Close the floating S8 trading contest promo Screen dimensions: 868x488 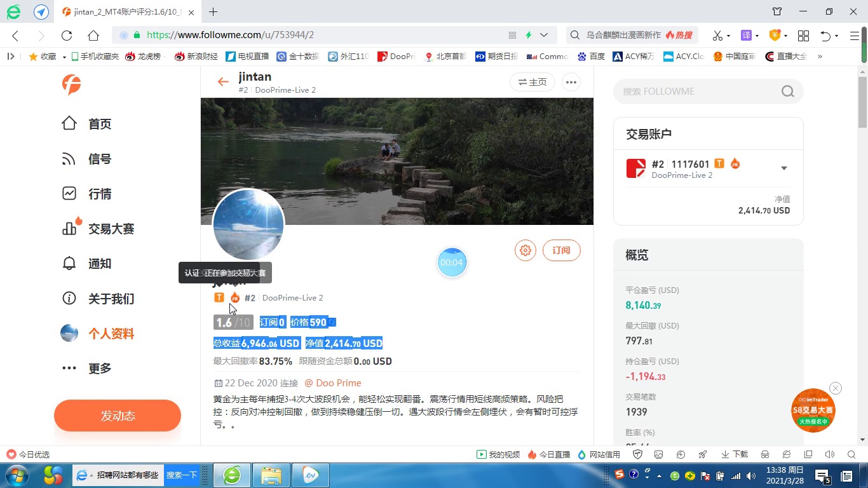tap(836, 388)
